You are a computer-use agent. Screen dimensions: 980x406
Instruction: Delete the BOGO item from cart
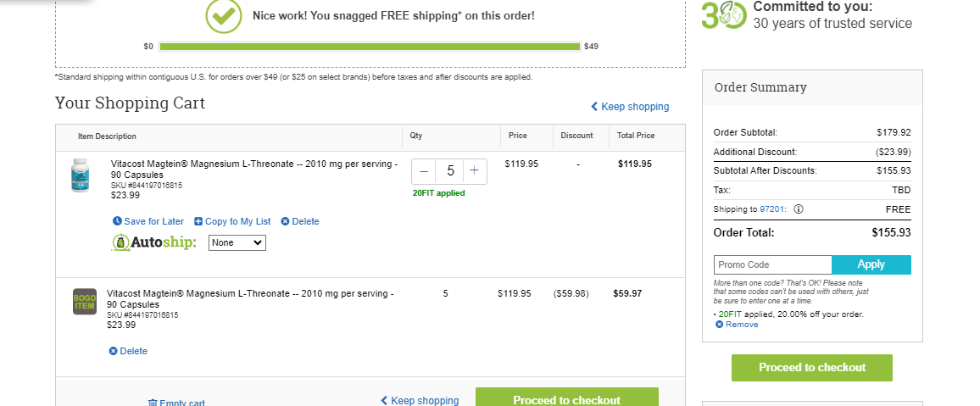[128, 351]
